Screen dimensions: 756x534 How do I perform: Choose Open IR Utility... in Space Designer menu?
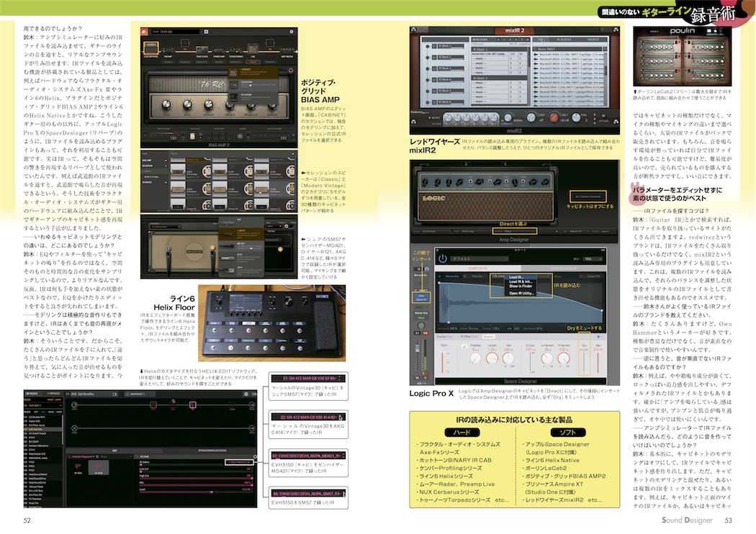point(521,293)
